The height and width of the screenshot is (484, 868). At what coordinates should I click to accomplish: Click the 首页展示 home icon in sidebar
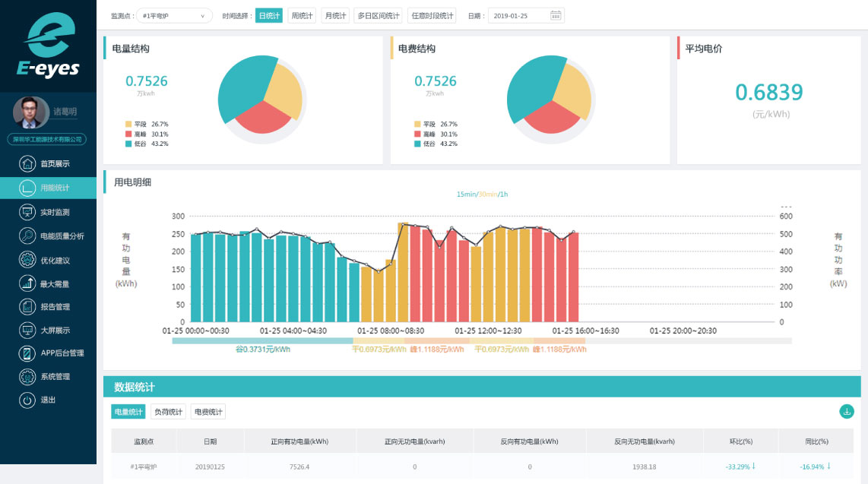tap(27, 163)
